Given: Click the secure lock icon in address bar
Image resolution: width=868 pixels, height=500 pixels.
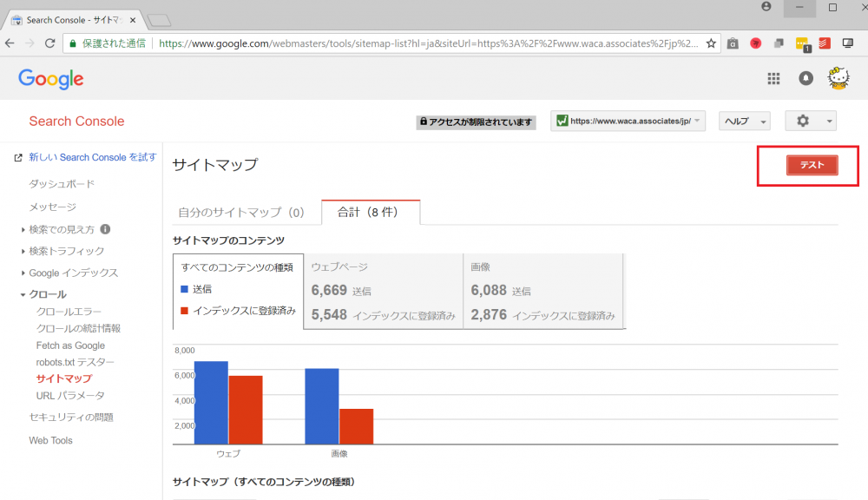Looking at the screenshot, I should point(73,43).
